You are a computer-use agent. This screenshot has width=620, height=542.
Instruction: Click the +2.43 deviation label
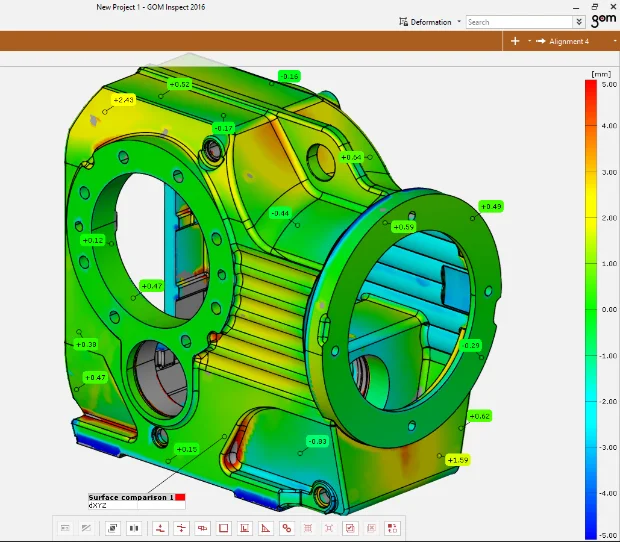pyautogui.click(x=124, y=100)
